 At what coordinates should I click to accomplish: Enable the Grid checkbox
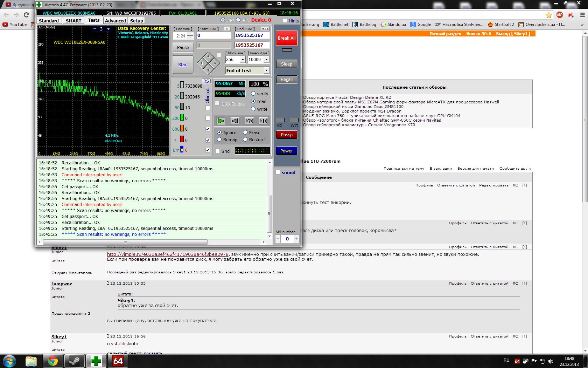[x=218, y=151]
